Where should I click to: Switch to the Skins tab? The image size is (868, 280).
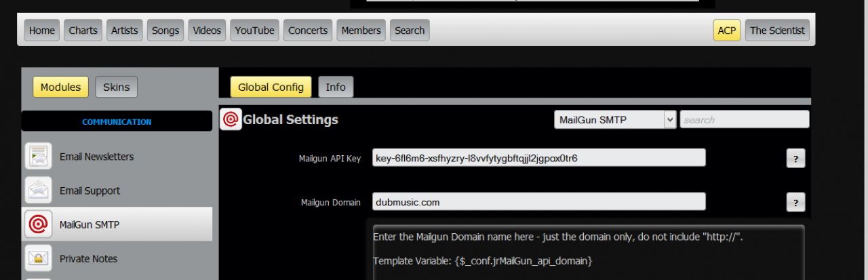pyautogui.click(x=117, y=87)
